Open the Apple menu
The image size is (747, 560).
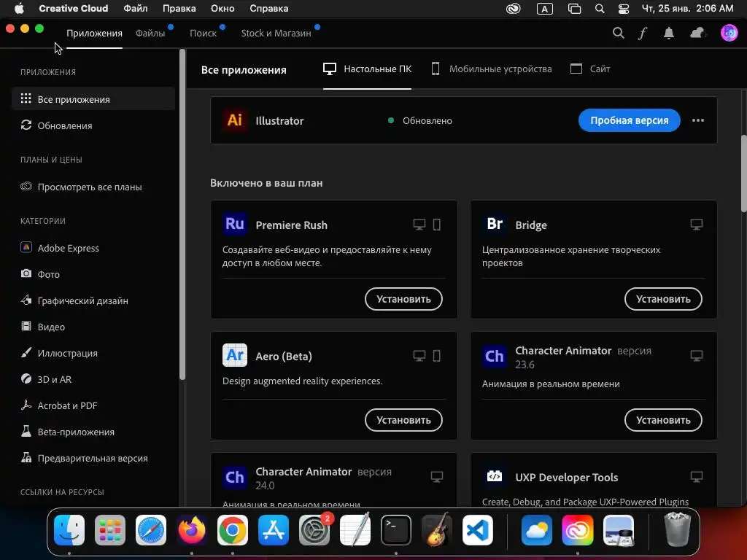19,8
